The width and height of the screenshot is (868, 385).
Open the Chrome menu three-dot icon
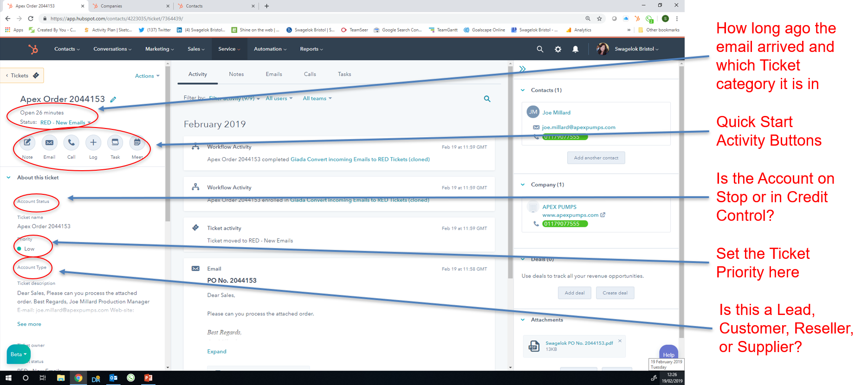[677, 19]
